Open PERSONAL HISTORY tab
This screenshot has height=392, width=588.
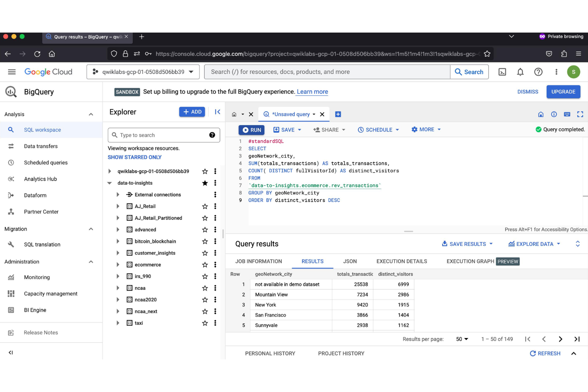[270, 353]
